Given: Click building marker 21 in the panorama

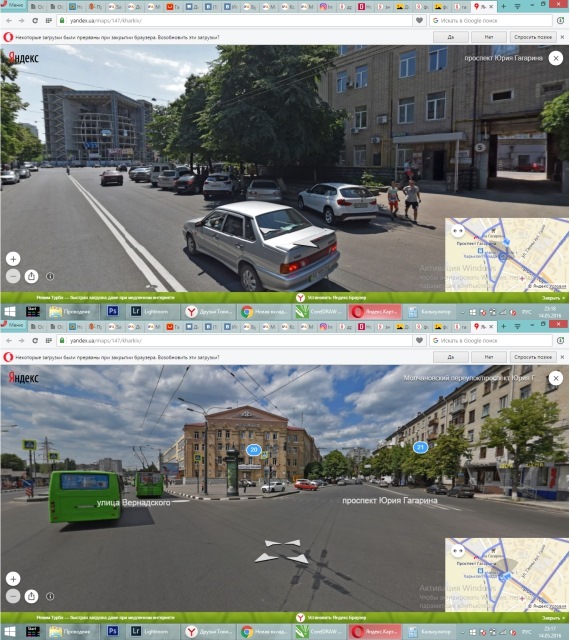Looking at the screenshot, I should pyautogui.click(x=420, y=447).
